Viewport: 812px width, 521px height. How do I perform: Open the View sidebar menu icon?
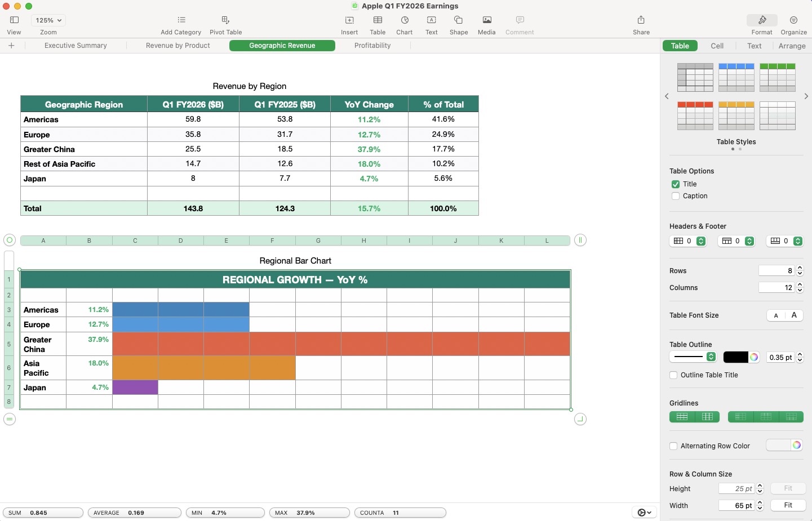[x=14, y=20]
